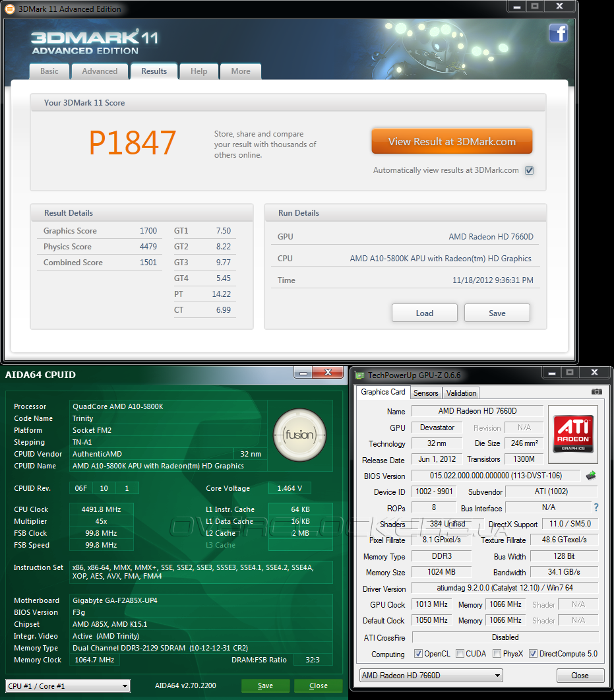The width and height of the screenshot is (614, 700).
Task: Click the GPU-Z screenshot camera icon
Action: (597, 391)
